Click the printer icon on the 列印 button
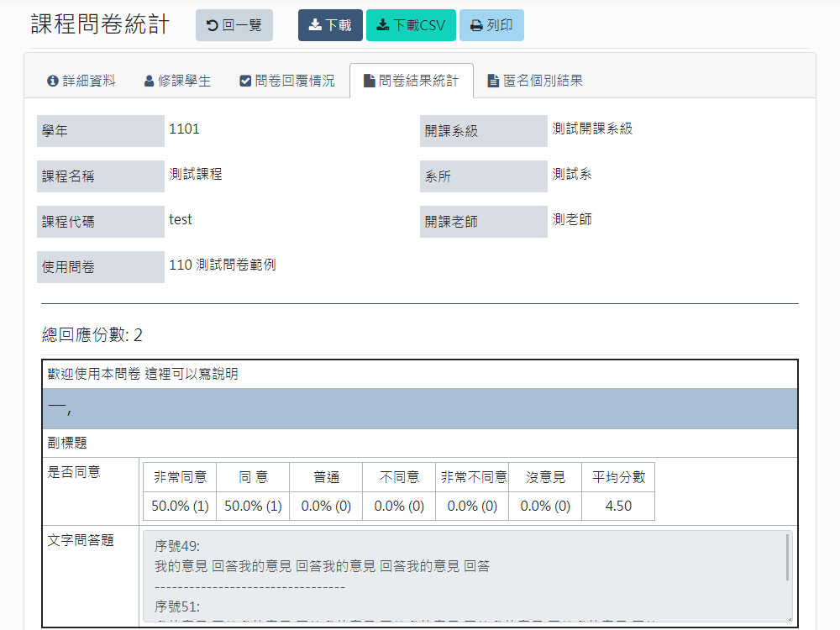This screenshot has height=630, width=840. click(475, 25)
